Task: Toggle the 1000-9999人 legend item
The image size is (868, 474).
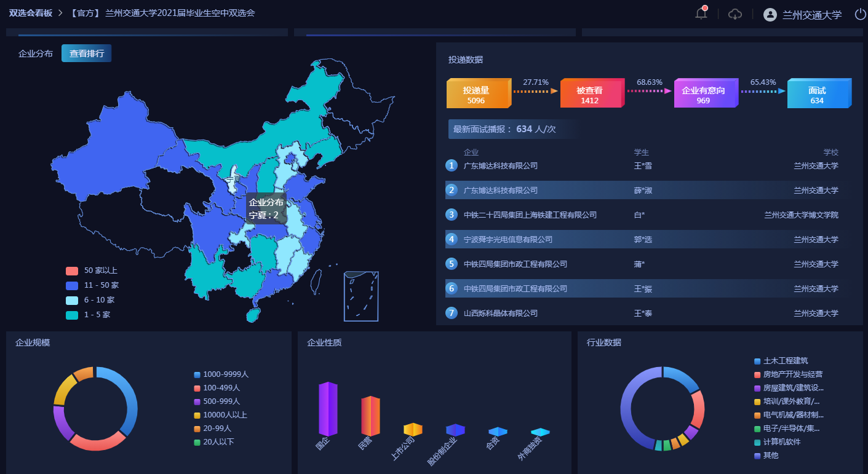Action: coord(221,374)
